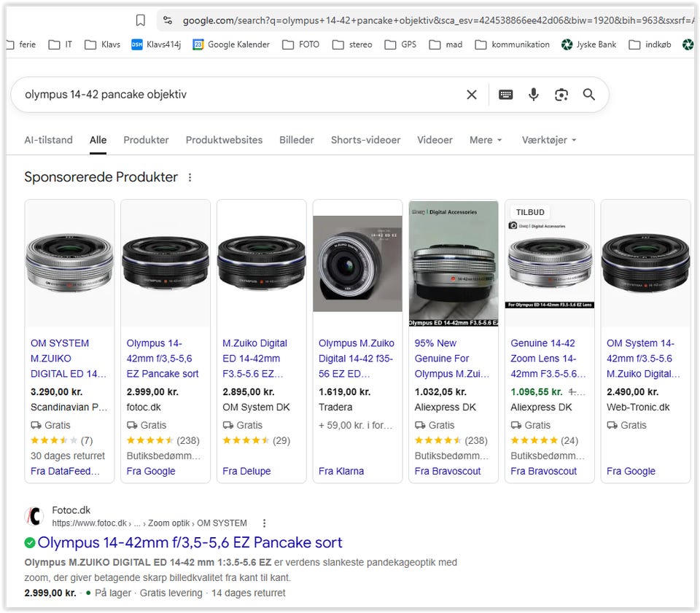Search by image with the lens icon
700x613 pixels.
point(561,95)
